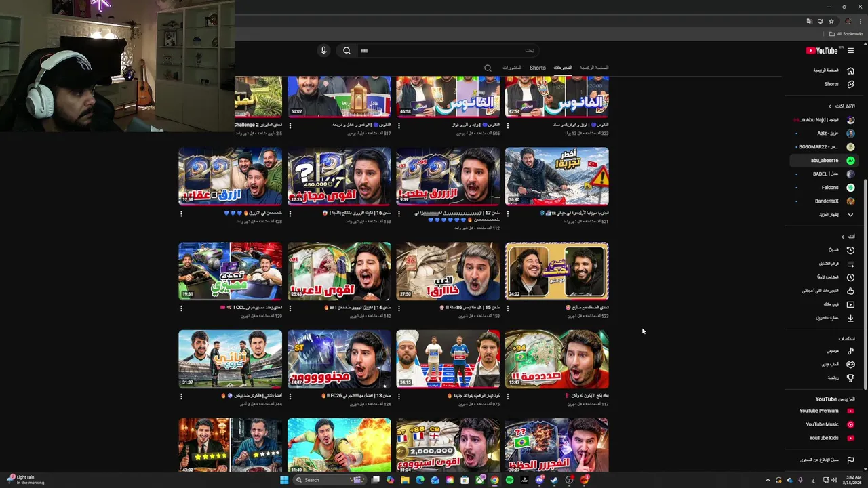Open options menu for the Turkey snow video
The height and width of the screenshot is (488, 868).
508,213
